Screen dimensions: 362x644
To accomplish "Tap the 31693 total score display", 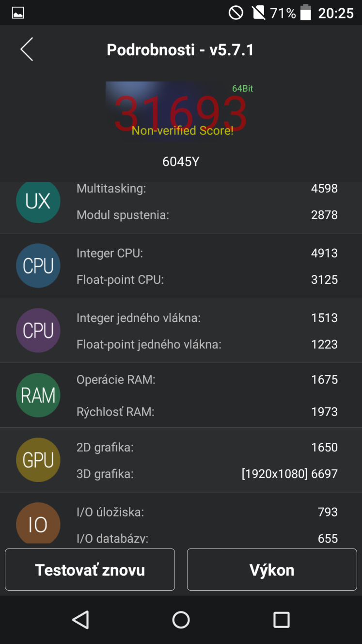I will (x=181, y=113).
